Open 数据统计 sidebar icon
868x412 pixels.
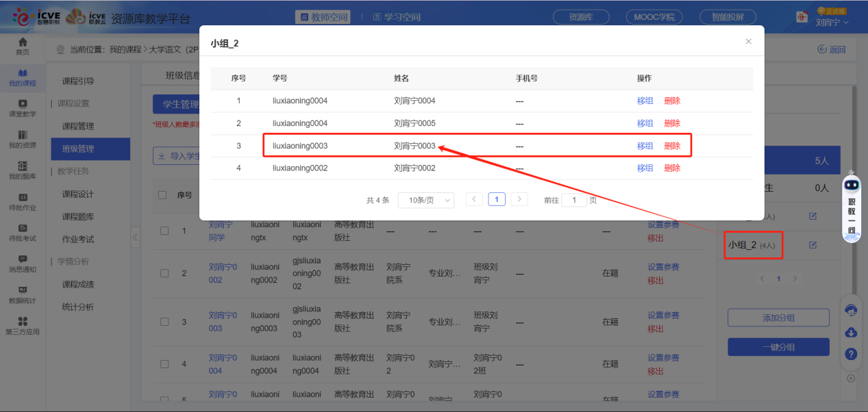(x=23, y=294)
